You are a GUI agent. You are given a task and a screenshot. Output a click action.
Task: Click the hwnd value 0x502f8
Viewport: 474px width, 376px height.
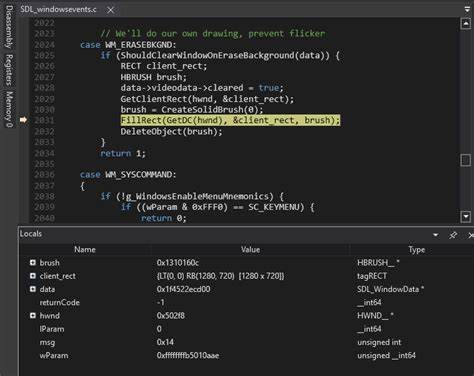pos(170,316)
